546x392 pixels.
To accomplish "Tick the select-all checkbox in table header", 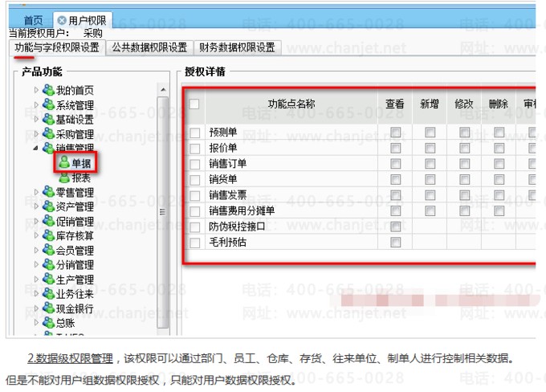I will pyautogui.click(x=194, y=104).
